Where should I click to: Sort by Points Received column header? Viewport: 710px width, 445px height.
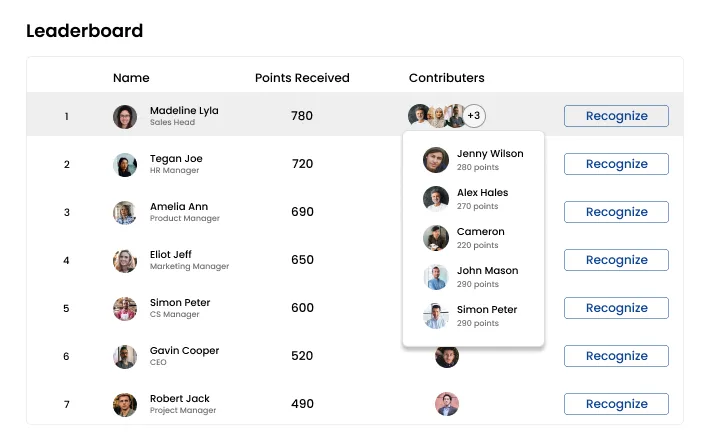coord(302,78)
